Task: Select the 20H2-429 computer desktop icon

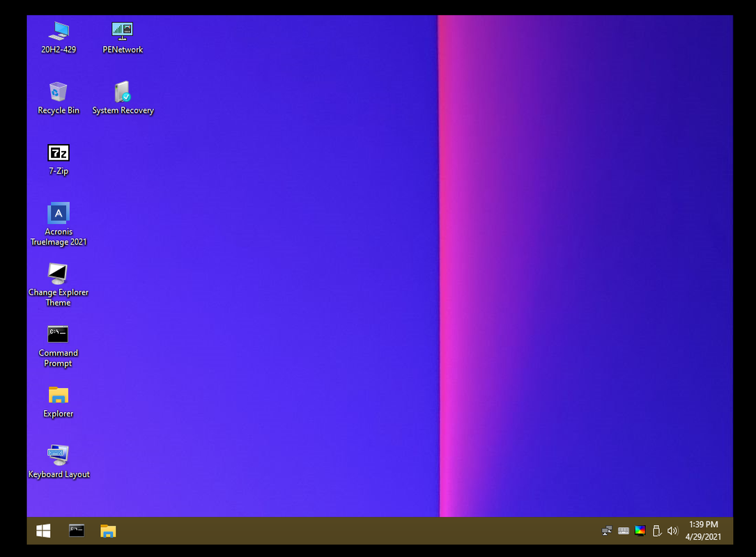Action: (x=59, y=38)
